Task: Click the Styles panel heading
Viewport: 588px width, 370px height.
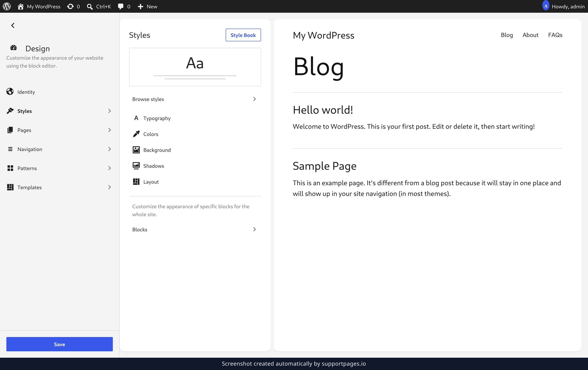Action: pyautogui.click(x=139, y=35)
